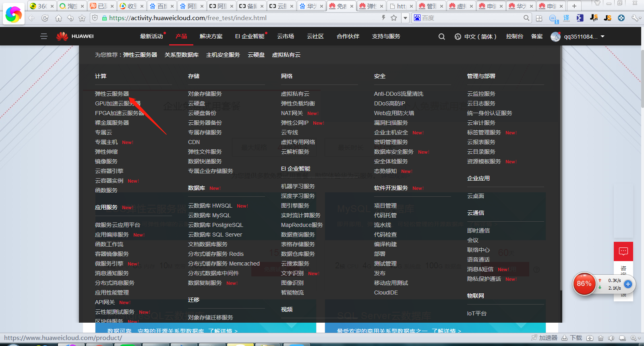Click 项目管理 under 软件开发服务
Screen dimensions: 644x346
385,206
